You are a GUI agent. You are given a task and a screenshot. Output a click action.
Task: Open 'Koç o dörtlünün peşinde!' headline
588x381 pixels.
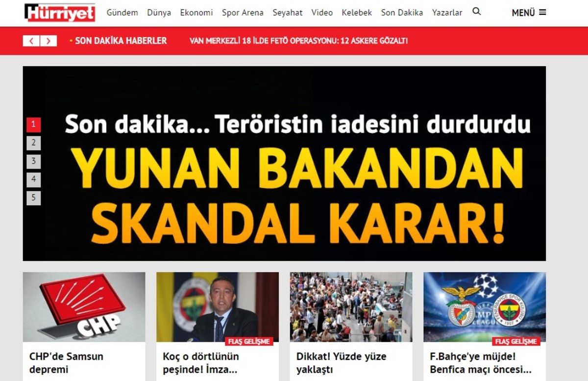(201, 363)
